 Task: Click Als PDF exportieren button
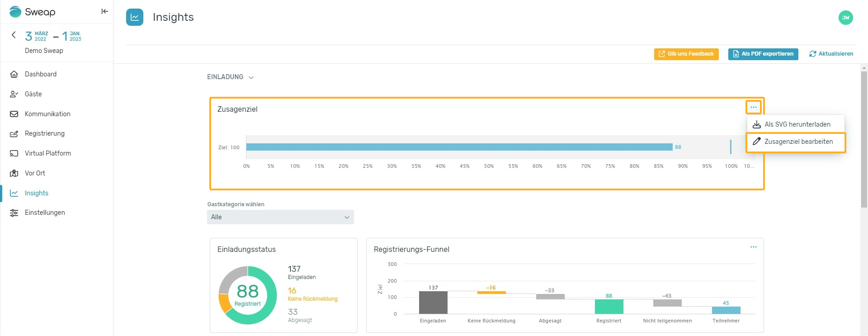coord(763,54)
